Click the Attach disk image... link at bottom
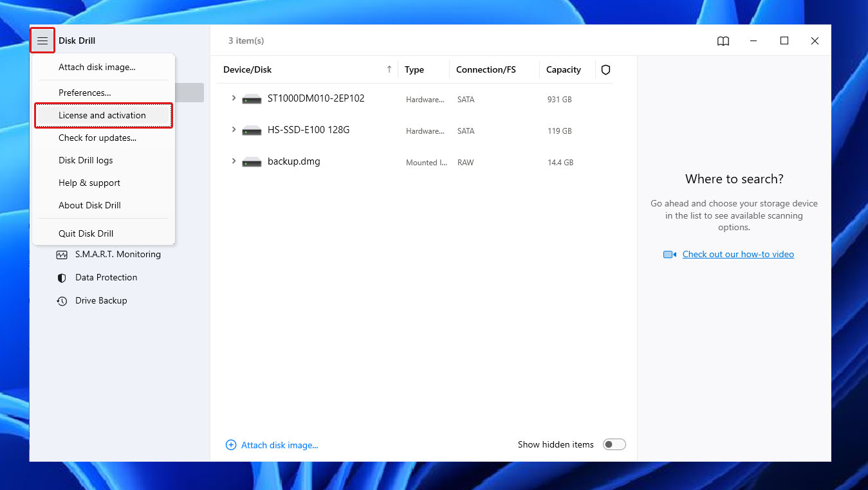The width and height of the screenshot is (868, 490). [280, 445]
